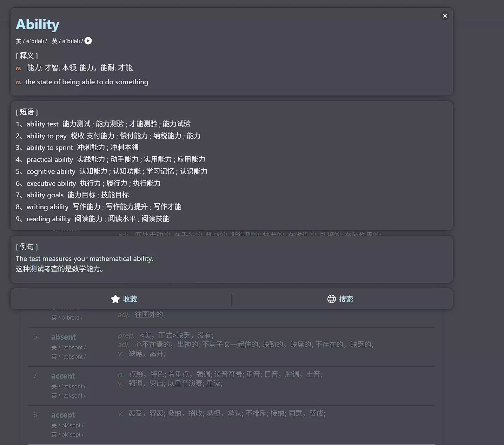Open the word 'accent' in list
This screenshot has width=504, height=445.
click(63, 376)
